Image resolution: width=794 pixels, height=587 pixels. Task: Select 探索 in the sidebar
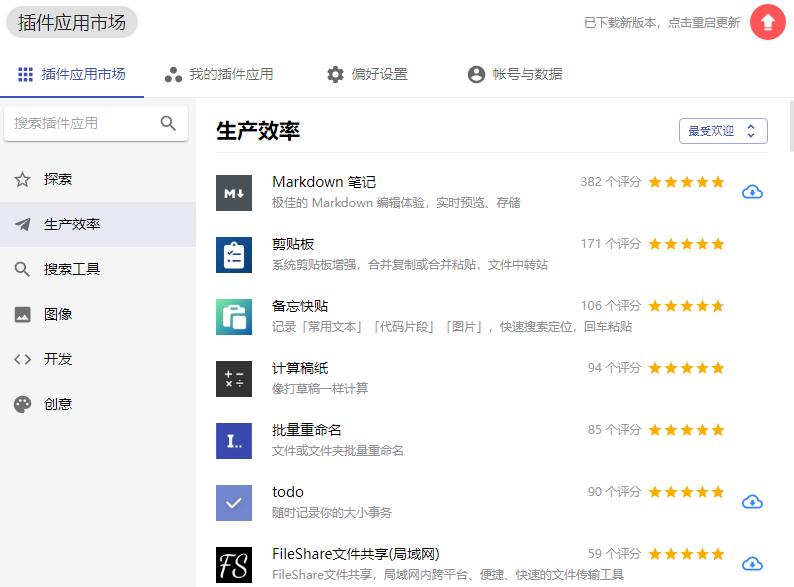coord(98,179)
